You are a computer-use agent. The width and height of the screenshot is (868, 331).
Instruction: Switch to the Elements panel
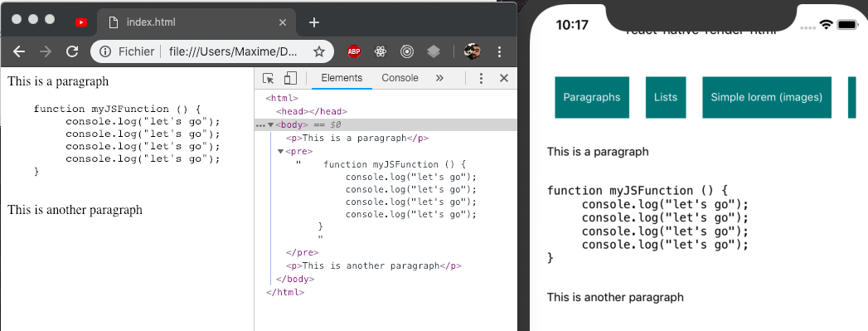[x=342, y=78]
